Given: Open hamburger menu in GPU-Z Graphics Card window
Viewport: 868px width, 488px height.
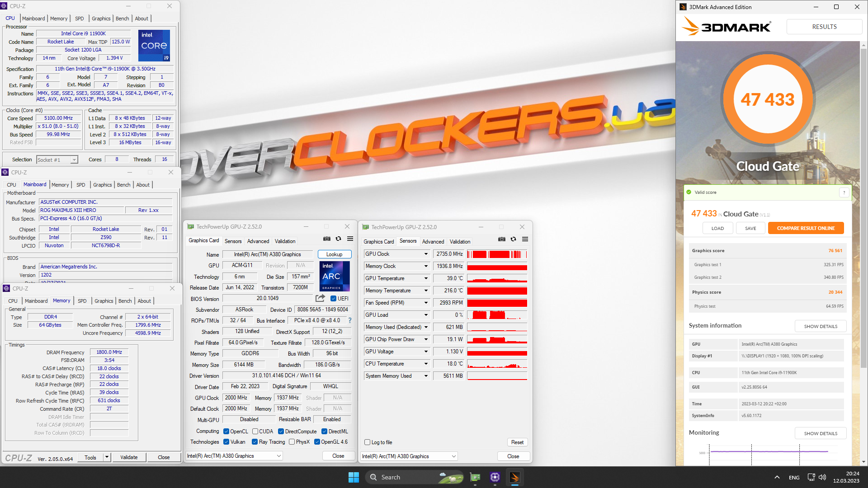Looking at the screenshot, I should point(350,239).
